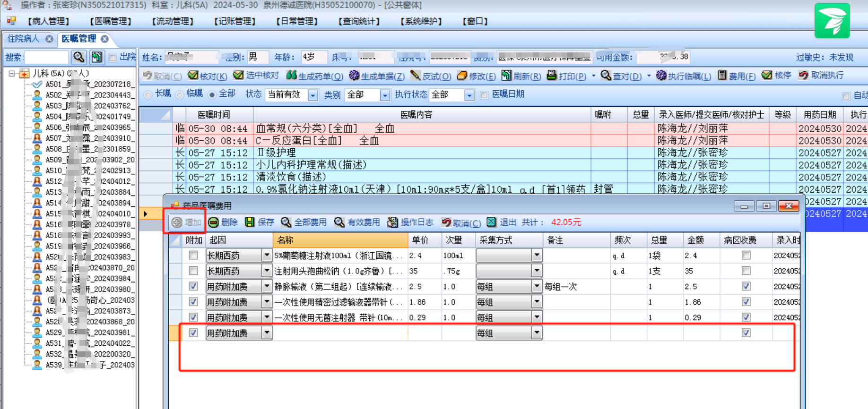Open the 皮试(O) skin test function
This screenshot has height=409, width=868.
pos(431,76)
